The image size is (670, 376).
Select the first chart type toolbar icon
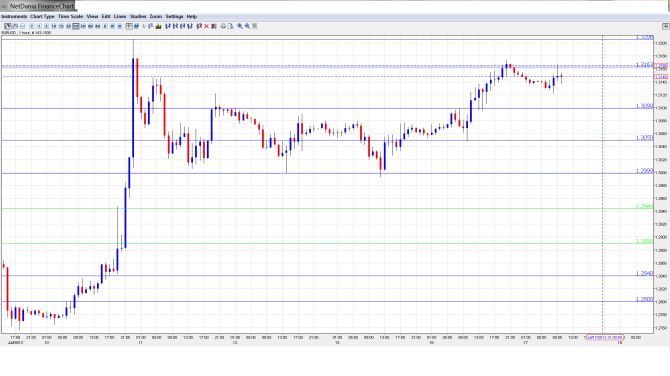point(8,26)
